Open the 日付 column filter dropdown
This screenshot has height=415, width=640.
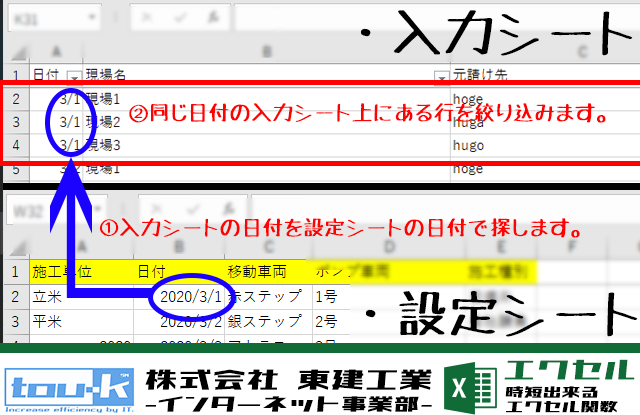(x=73, y=76)
